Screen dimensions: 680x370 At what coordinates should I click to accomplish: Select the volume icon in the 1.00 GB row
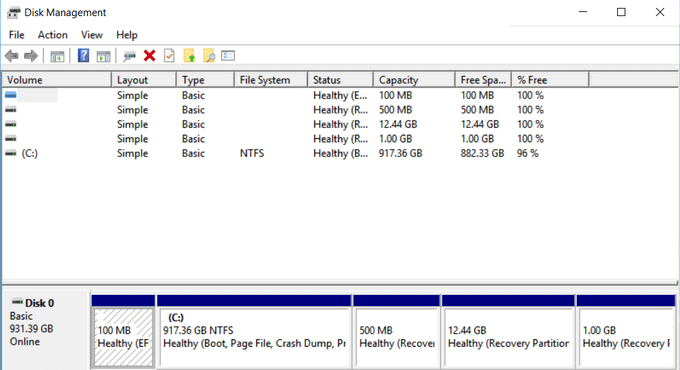point(11,139)
